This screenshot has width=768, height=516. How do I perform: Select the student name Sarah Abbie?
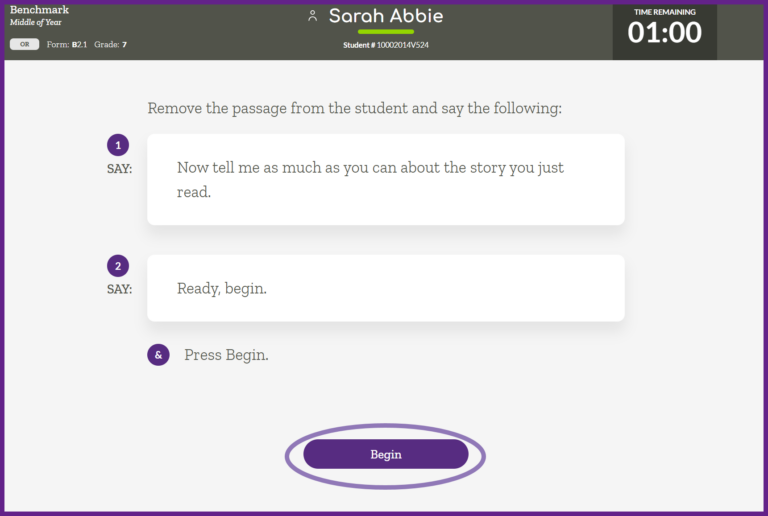(x=386, y=16)
